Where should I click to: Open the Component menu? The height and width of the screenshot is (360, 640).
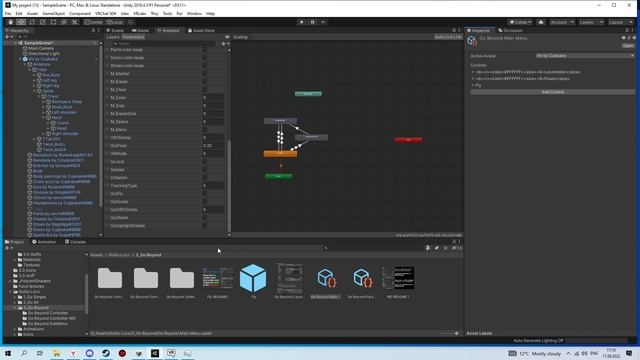point(80,13)
